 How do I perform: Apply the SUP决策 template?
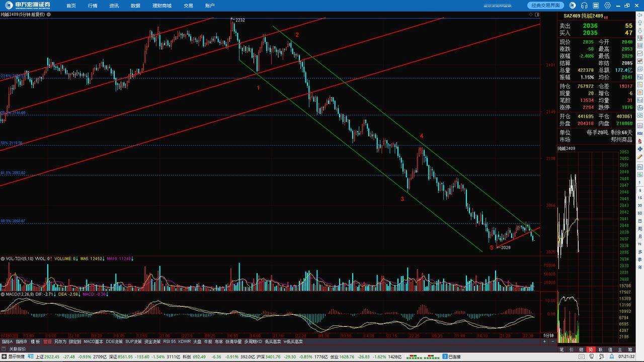[x=133, y=341]
